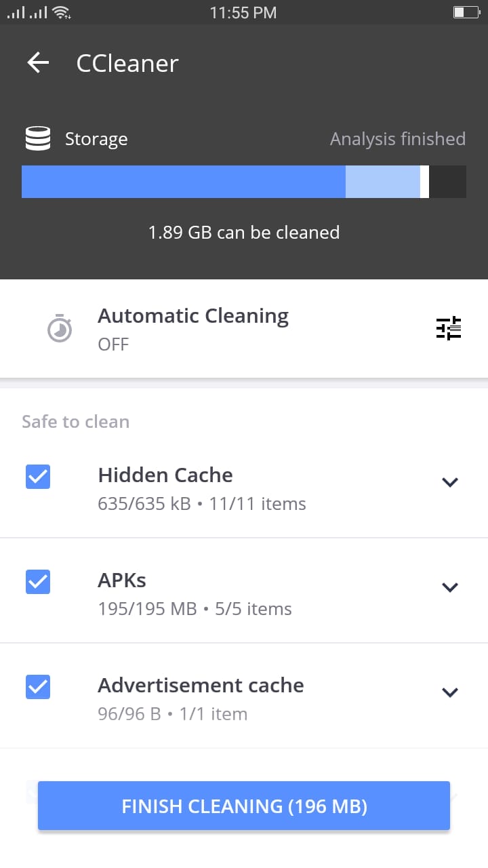The width and height of the screenshot is (488, 868).
Task: Expand the Advertisement cache details
Action: 450,692
